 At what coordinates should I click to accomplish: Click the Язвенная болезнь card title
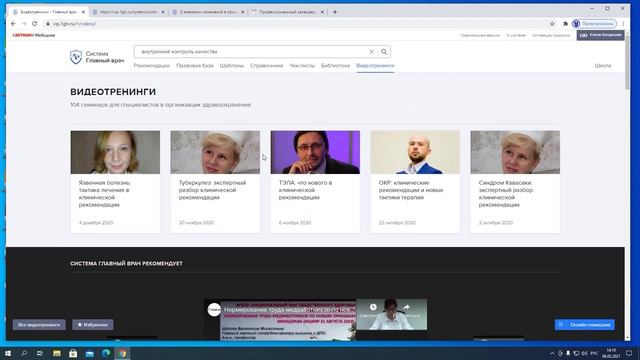(105, 194)
